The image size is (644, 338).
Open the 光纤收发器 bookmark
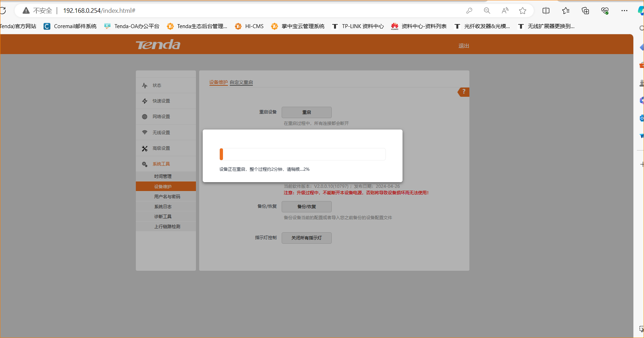482,26
